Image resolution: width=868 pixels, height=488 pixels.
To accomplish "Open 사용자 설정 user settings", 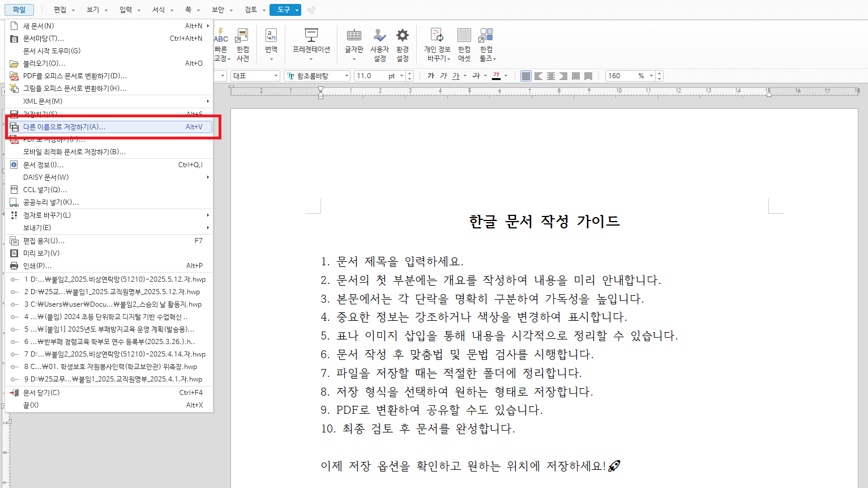I will (379, 44).
